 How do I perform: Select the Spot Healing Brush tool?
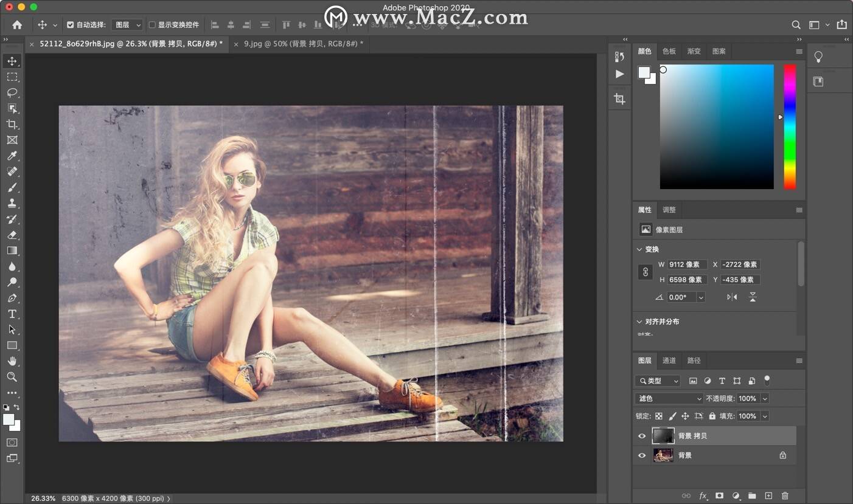(x=12, y=171)
